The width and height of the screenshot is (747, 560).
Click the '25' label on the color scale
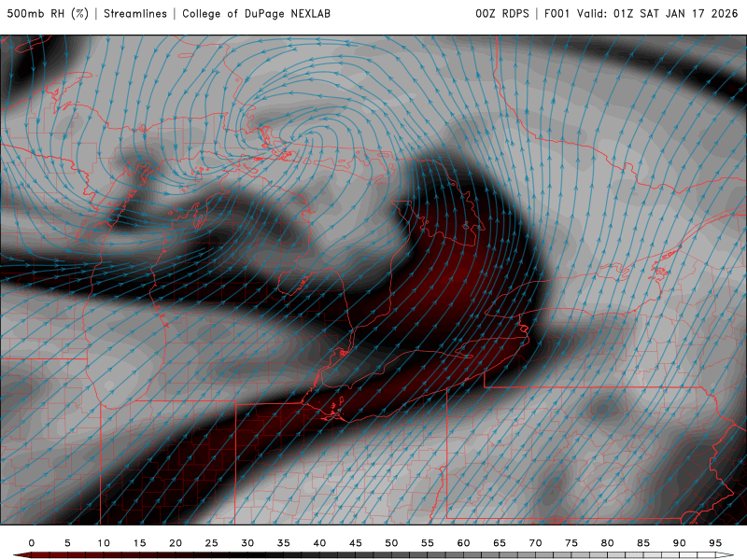coord(212,543)
